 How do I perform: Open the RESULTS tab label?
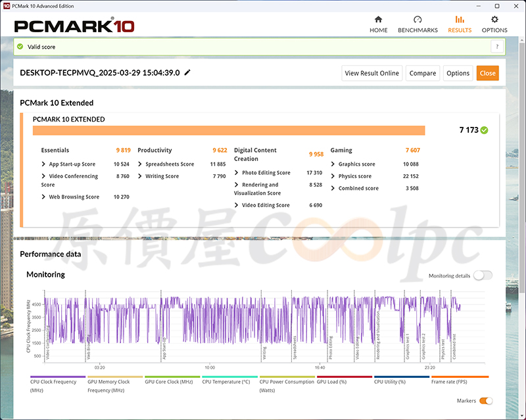tap(460, 30)
